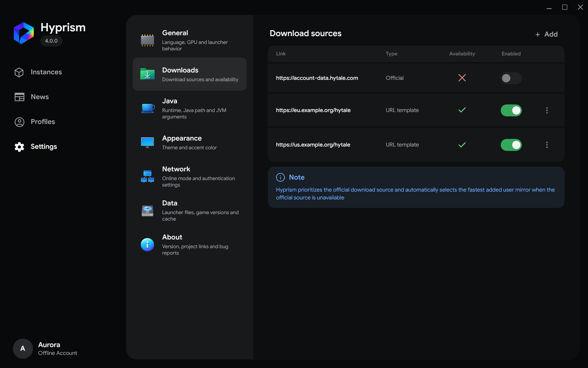Click the Java coffee cup icon

point(148,108)
